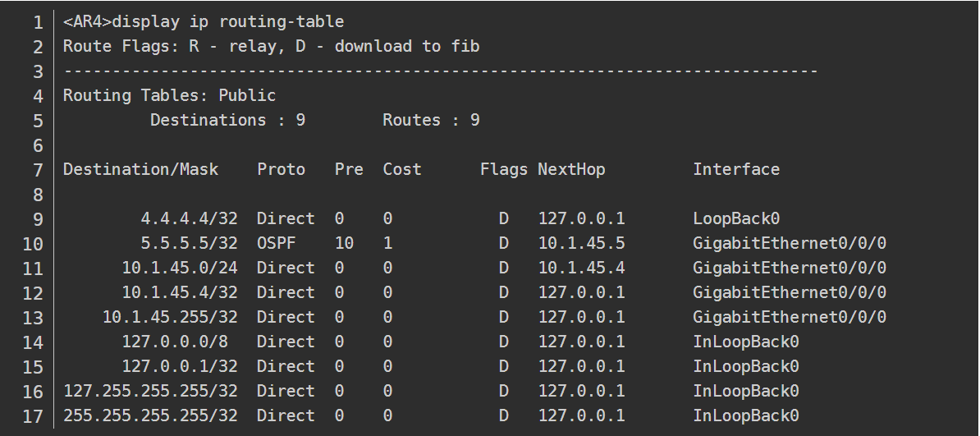
Task: Click the 'Proto' column header
Action: 282,169
